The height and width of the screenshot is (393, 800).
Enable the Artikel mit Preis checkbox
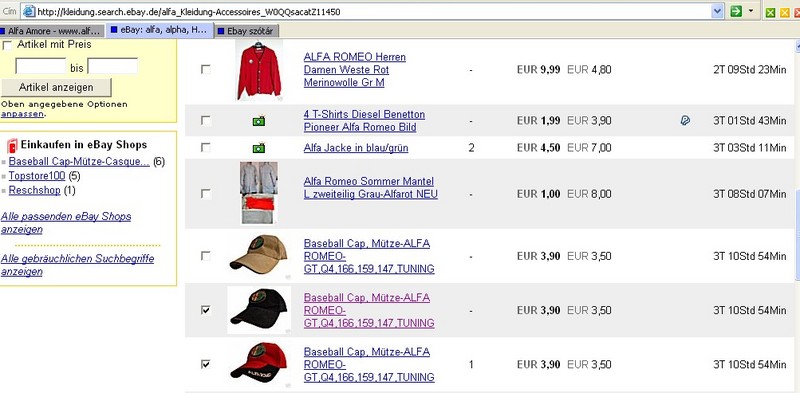[x=7, y=45]
